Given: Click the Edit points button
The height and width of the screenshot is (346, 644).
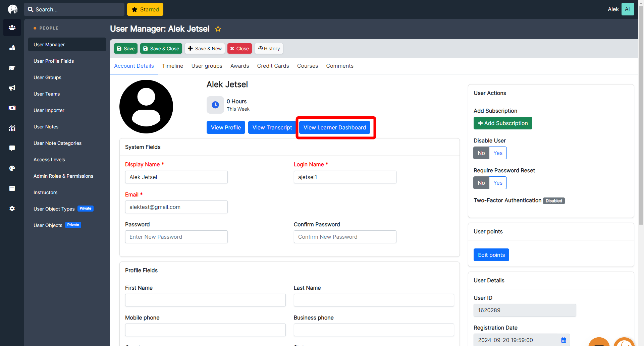Looking at the screenshot, I should click(x=491, y=255).
